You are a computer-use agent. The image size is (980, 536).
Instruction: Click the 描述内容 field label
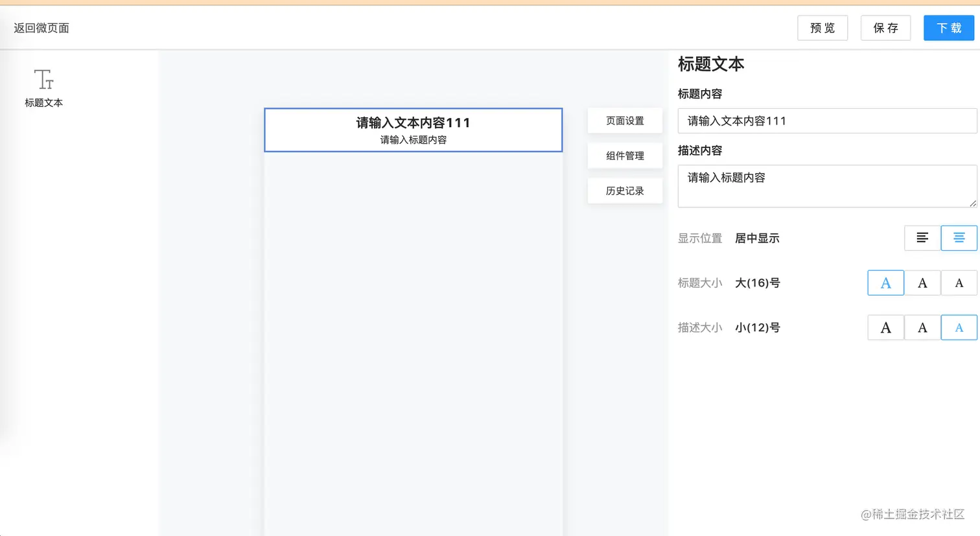coord(700,150)
